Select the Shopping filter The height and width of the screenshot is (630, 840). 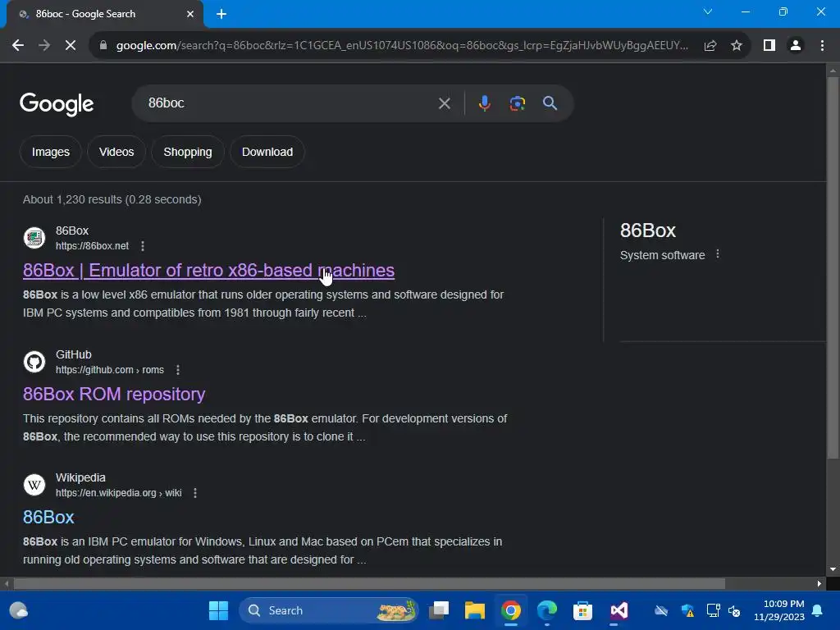188,152
